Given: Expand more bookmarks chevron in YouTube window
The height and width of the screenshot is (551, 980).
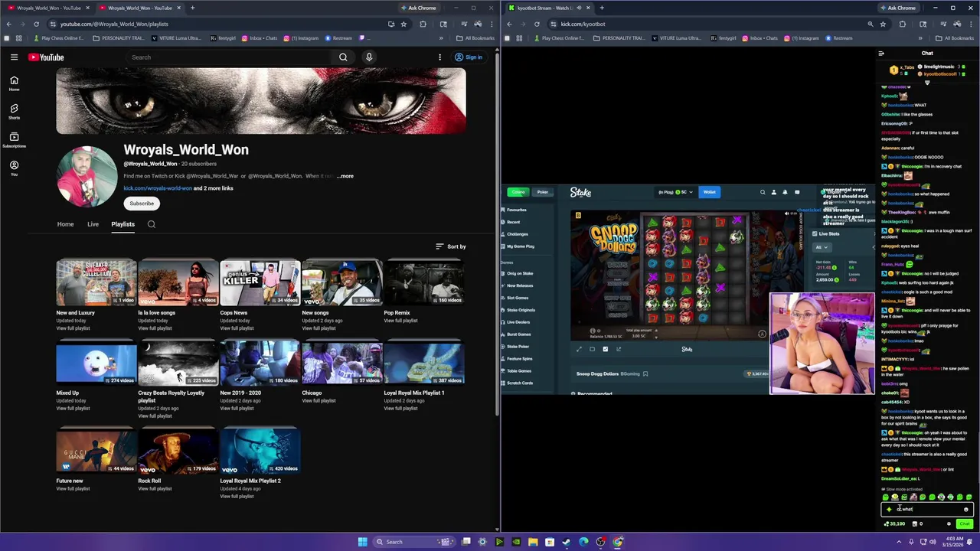Looking at the screenshot, I should point(441,38).
